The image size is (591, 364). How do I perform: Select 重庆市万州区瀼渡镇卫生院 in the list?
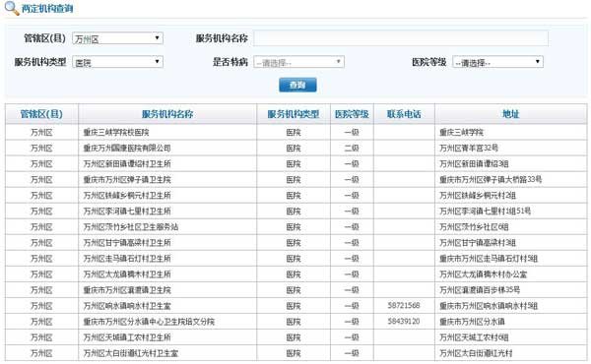(x=127, y=290)
